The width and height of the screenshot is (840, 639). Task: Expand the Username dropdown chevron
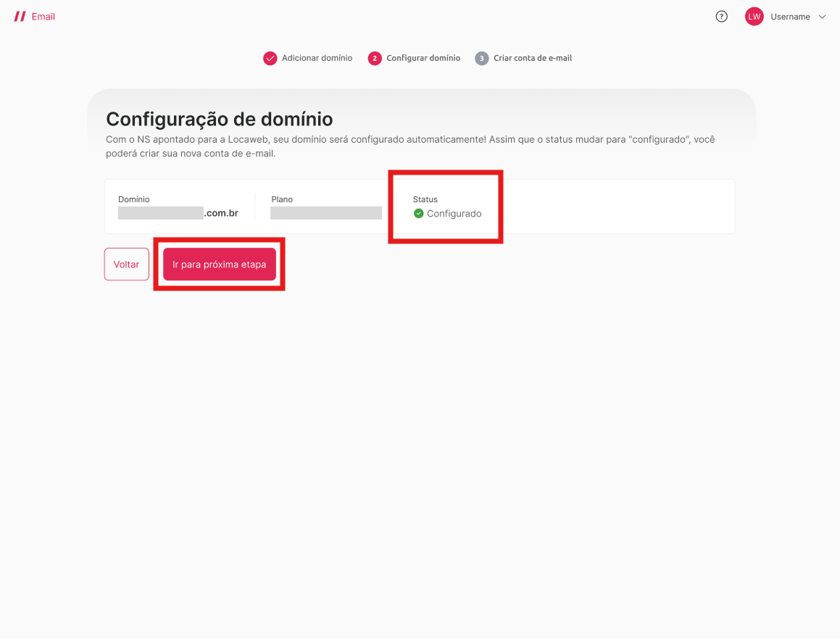[x=822, y=17]
